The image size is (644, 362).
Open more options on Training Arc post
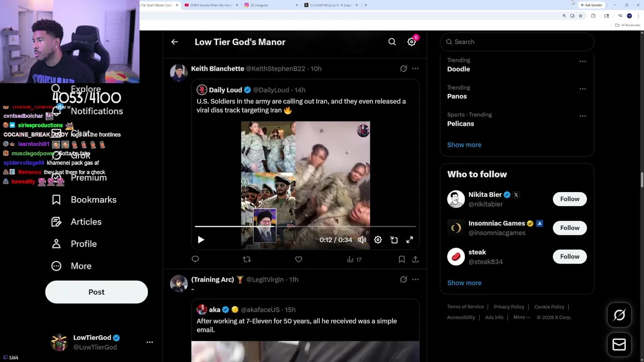(x=415, y=280)
